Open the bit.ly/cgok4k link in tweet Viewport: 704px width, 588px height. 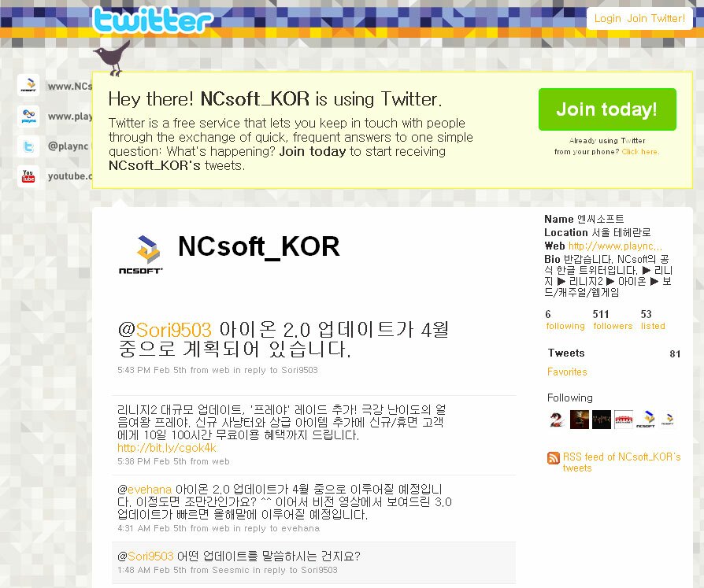click(x=167, y=448)
